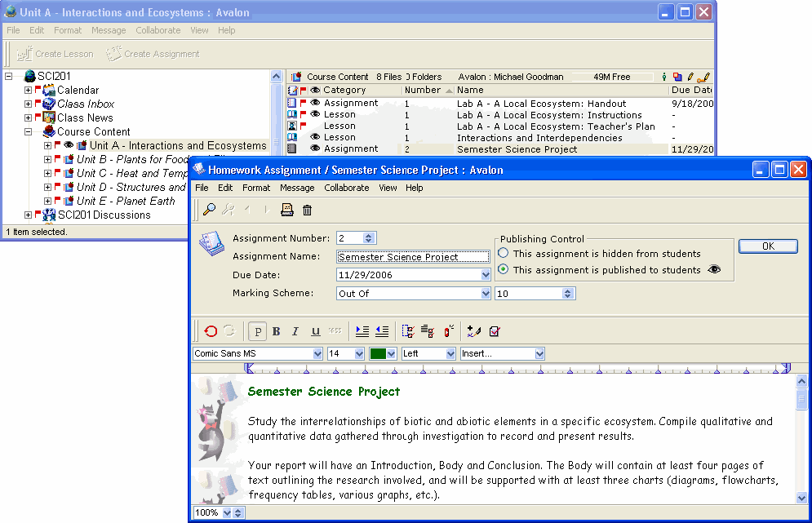The height and width of the screenshot is (523, 812).
Task: Click the Undo arrow icon
Action: pyautogui.click(x=211, y=331)
